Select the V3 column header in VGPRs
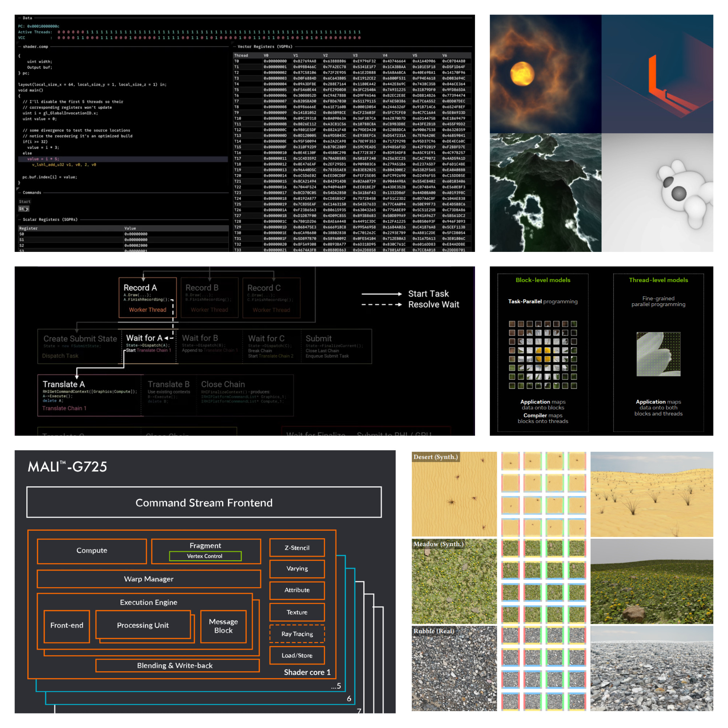Screen dimensions: 728x728 pos(356,55)
